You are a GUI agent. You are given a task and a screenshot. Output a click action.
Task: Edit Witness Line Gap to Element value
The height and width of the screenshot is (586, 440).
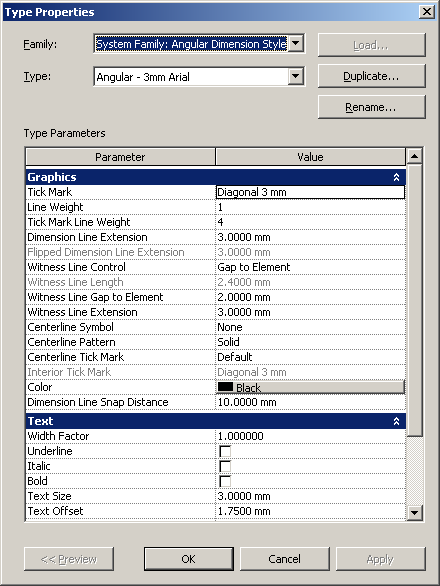tap(310, 297)
